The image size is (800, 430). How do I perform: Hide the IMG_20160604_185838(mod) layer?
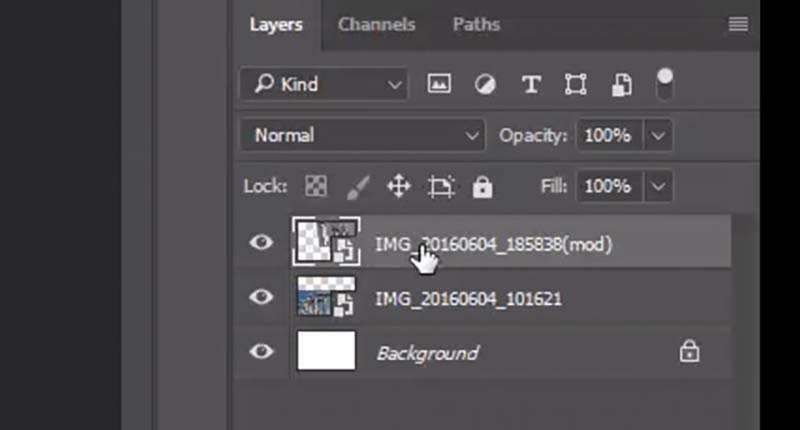(261, 242)
